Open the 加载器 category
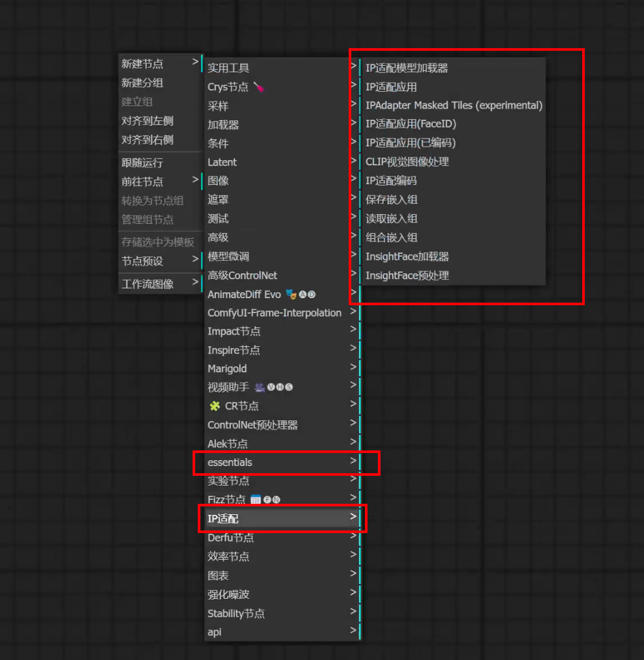 click(282, 124)
